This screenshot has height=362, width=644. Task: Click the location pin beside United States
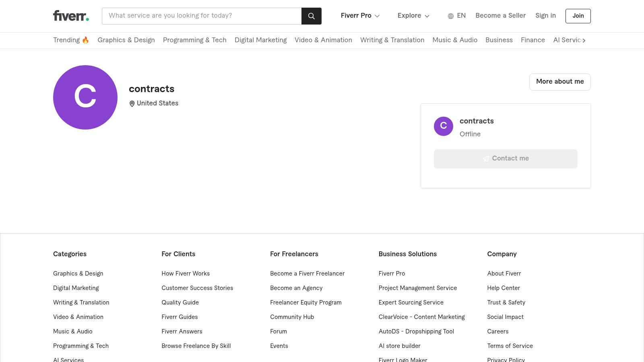click(132, 103)
